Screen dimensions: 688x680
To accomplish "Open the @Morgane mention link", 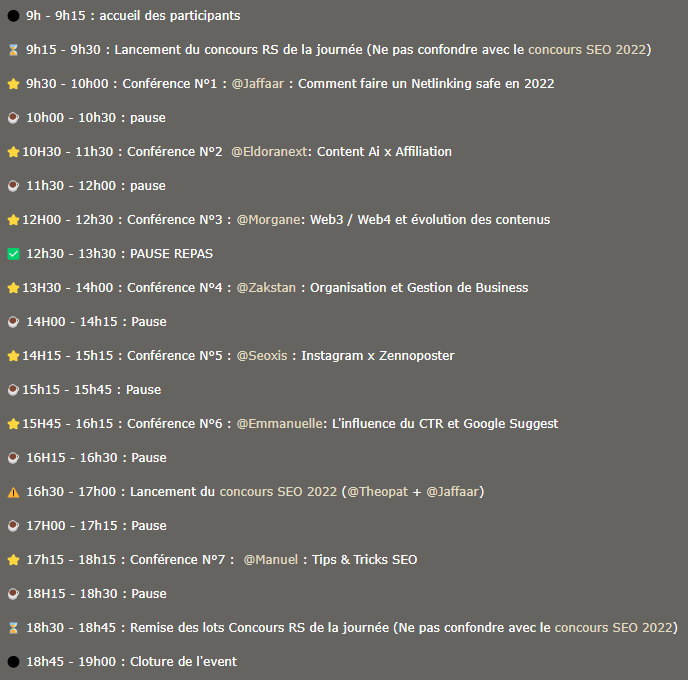I will 269,220.
